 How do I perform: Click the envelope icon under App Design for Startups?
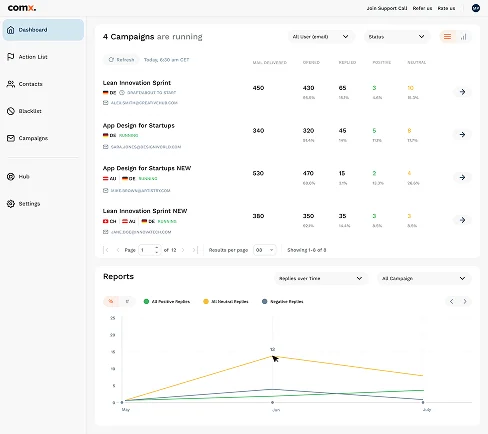[106, 147]
